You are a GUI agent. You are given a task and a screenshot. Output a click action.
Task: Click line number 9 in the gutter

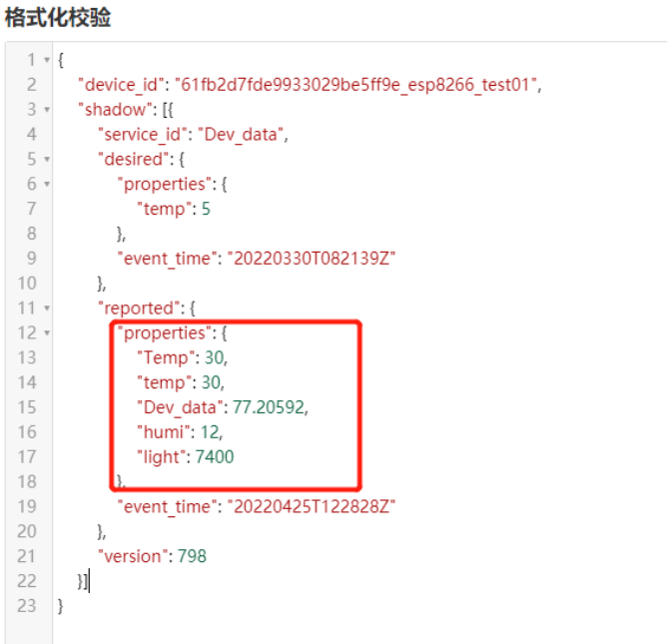pyautogui.click(x=32, y=259)
